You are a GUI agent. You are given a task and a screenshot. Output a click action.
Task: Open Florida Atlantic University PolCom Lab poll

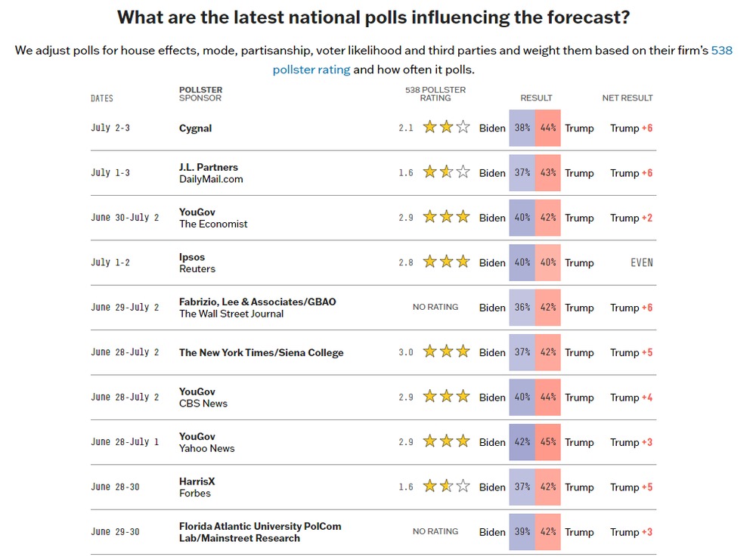coord(260,532)
